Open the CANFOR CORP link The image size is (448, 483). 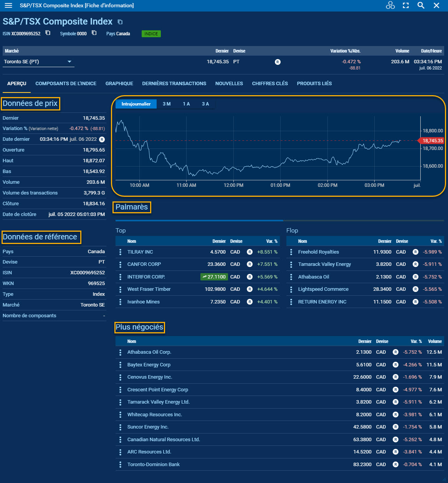click(x=144, y=264)
